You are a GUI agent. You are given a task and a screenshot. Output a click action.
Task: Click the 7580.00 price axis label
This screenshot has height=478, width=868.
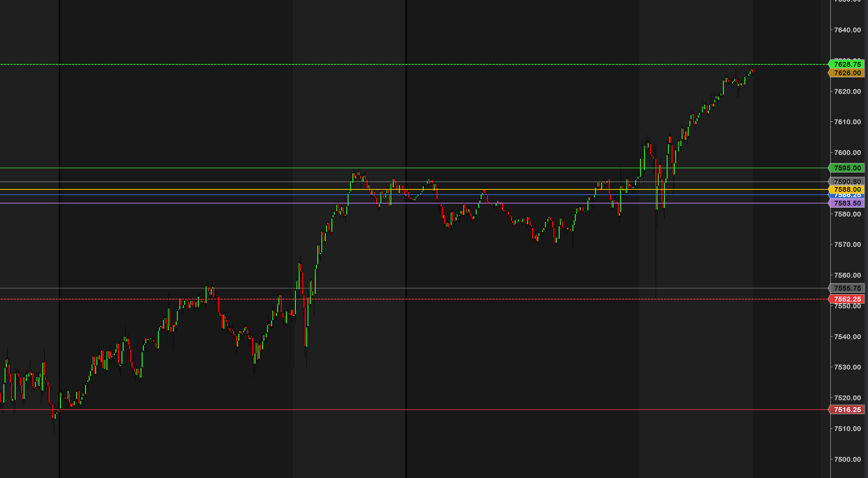coord(847,214)
